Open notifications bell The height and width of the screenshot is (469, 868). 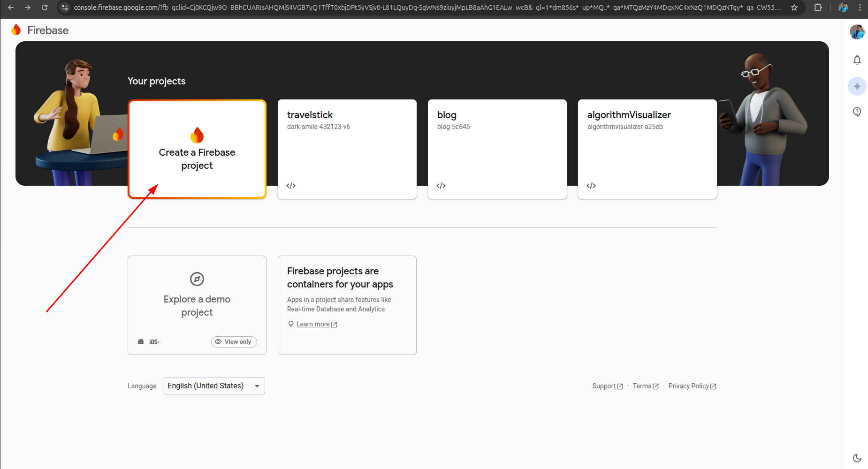[857, 60]
